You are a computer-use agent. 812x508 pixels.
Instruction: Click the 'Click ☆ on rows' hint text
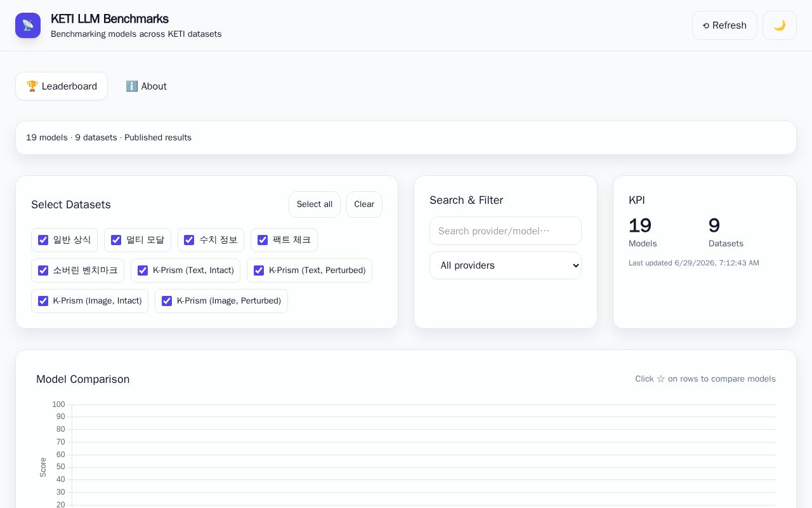pos(705,379)
